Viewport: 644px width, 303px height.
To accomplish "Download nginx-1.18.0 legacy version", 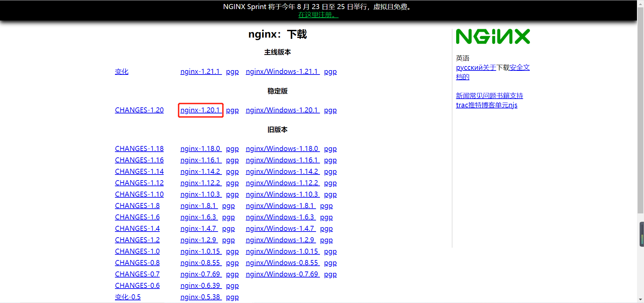I will [x=201, y=148].
